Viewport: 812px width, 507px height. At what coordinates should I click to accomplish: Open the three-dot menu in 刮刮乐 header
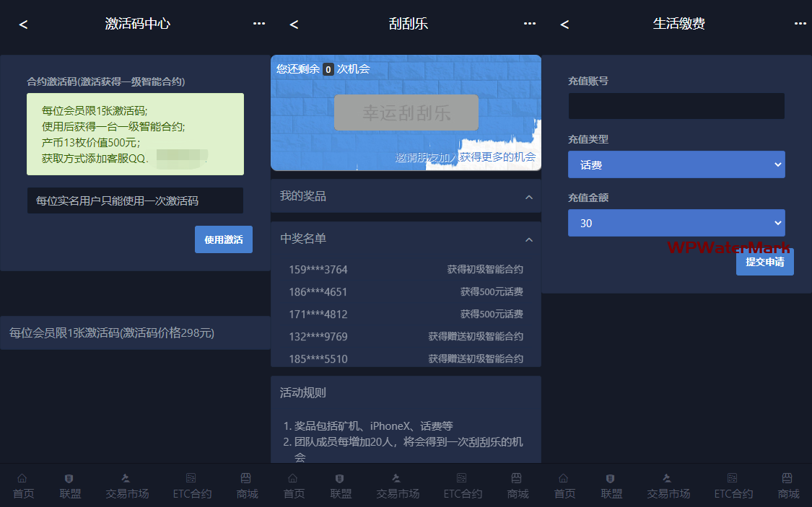coord(530,24)
